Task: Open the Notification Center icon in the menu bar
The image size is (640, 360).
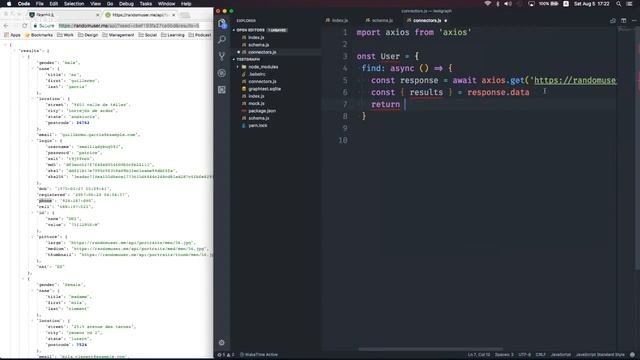Action: (x=630, y=4)
